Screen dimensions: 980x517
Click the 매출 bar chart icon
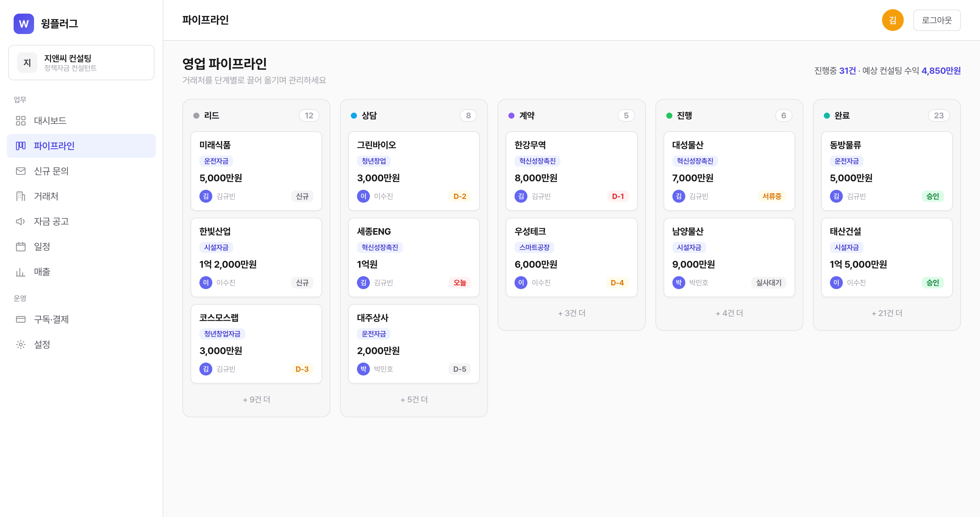pos(20,272)
